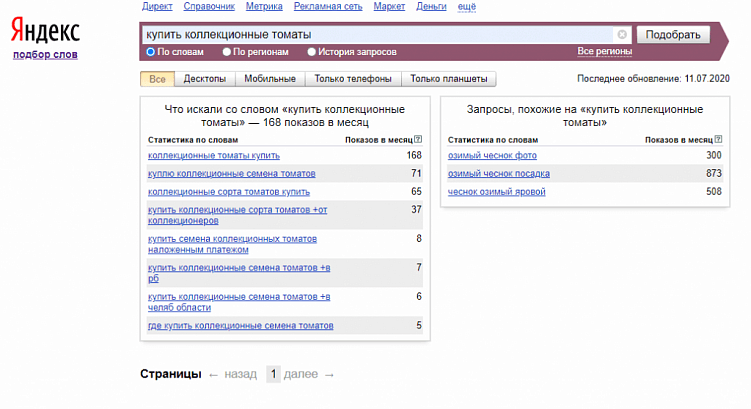Switch to the 'Мобильные' tab
This screenshot has width=751, height=409.
270,79
